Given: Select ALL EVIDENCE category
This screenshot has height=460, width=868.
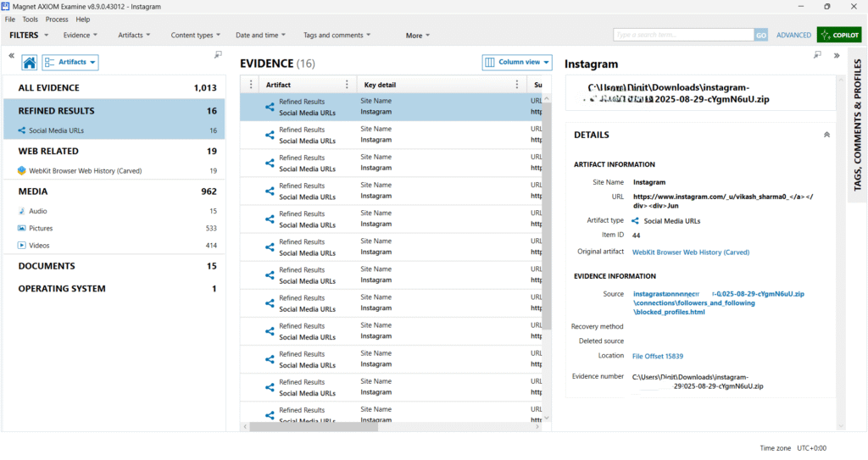Looking at the screenshot, I should tap(114, 87).
